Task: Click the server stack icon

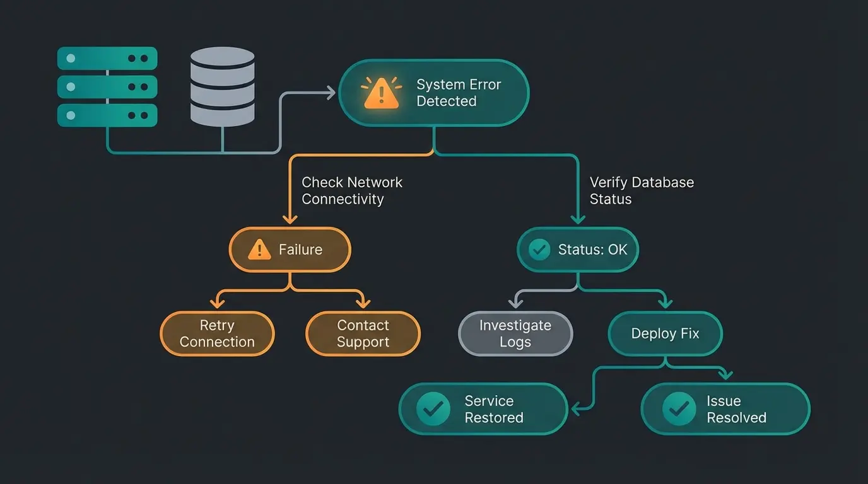Action: 107,86
